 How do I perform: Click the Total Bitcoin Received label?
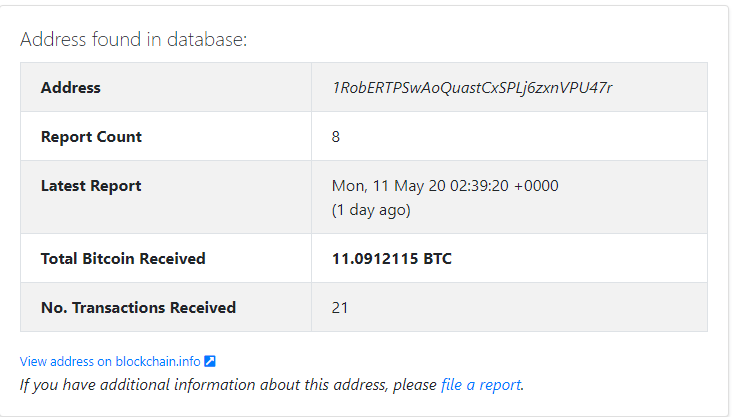click(123, 259)
